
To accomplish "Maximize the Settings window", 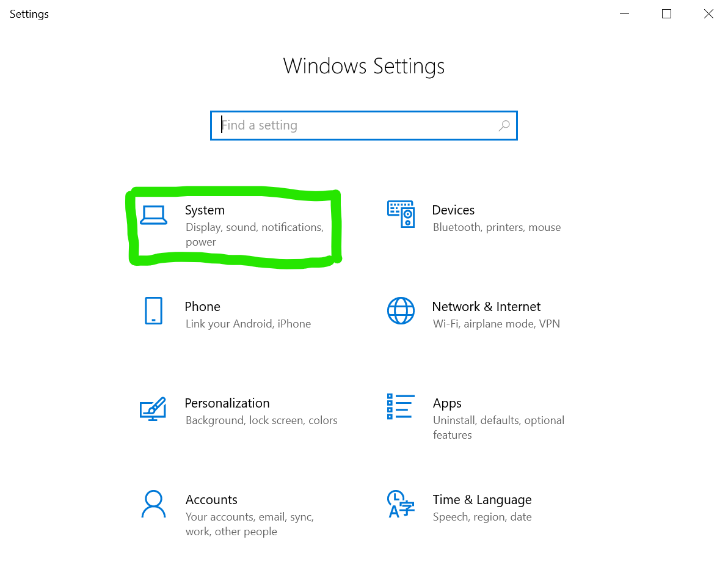I will coord(667,14).
